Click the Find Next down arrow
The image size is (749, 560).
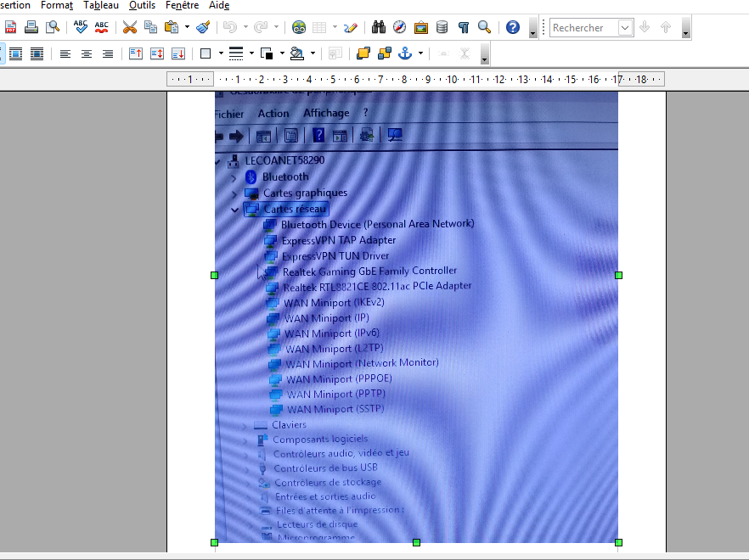(x=645, y=27)
